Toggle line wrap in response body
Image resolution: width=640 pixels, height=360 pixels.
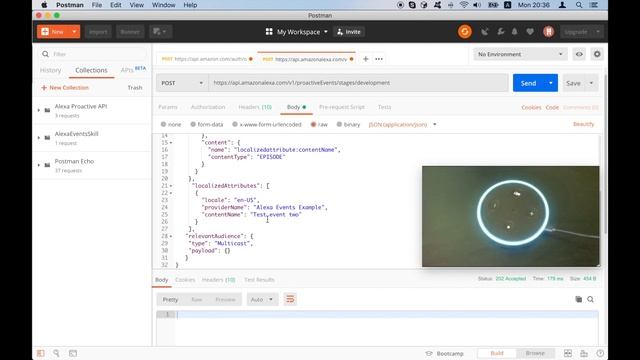(290, 299)
